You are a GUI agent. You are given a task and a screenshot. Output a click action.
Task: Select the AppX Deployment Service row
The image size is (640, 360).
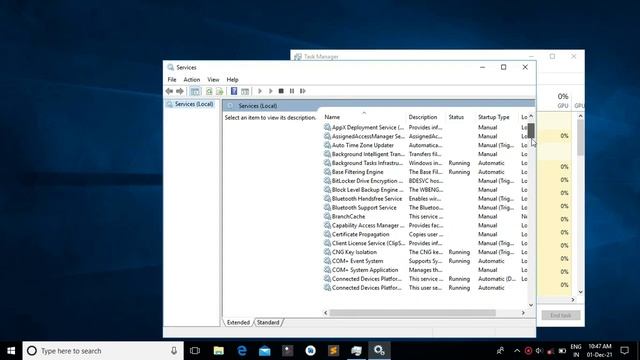coord(425,127)
